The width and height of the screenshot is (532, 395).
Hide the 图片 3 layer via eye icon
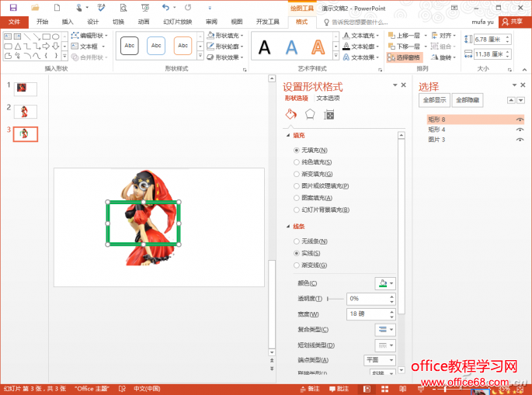pyautogui.click(x=520, y=140)
